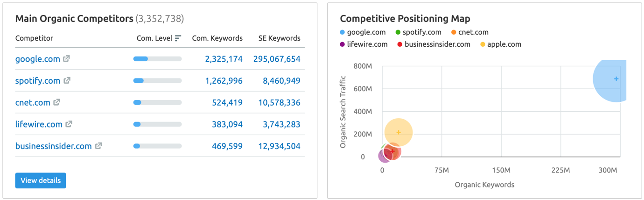Open external link icon beside businessinsider.com

pos(98,146)
